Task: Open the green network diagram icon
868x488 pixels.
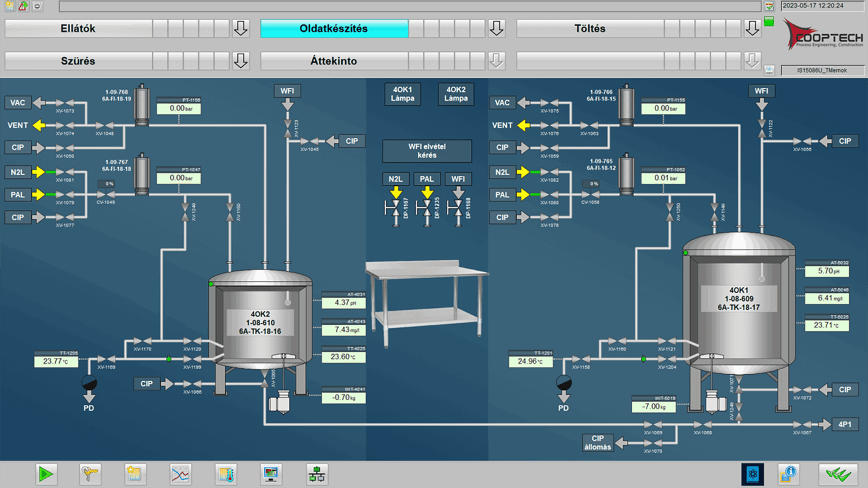Action: coord(317,475)
